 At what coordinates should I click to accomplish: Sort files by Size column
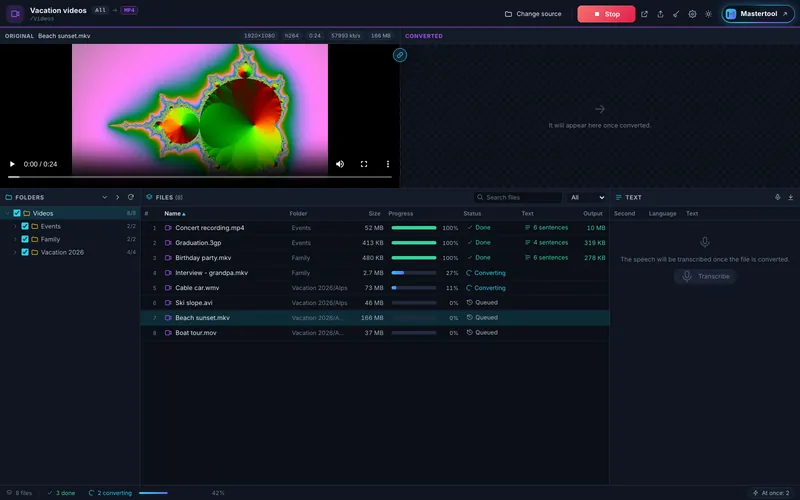click(374, 213)
